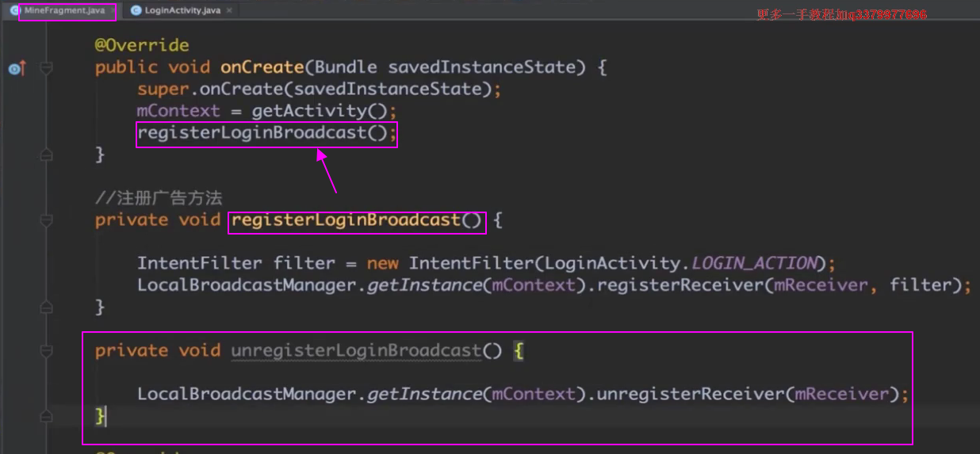Click the @Override annotation text
This screenshot has width=980, height=454.
[142, 45]
